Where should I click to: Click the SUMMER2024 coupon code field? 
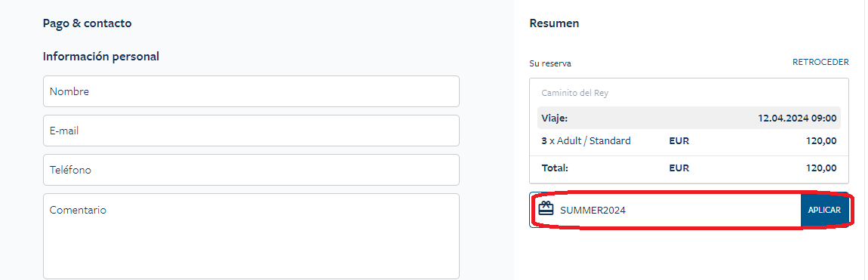point(665,211)
